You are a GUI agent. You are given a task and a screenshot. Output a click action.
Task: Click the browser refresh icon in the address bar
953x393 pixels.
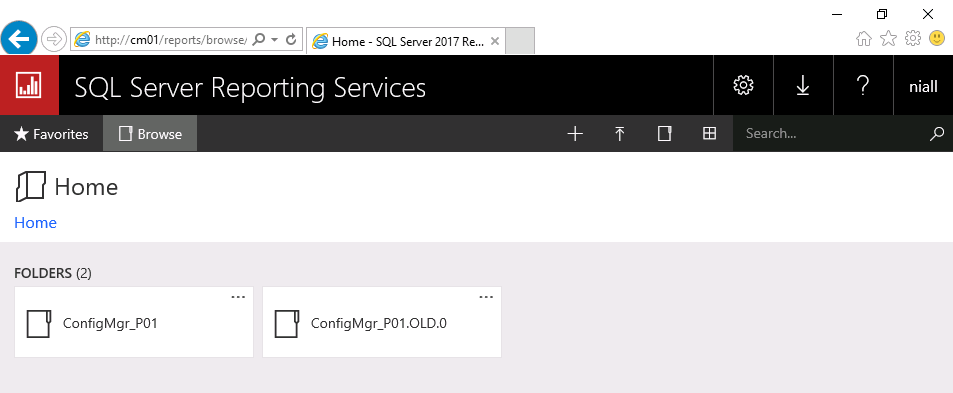[x=291, y=39]
